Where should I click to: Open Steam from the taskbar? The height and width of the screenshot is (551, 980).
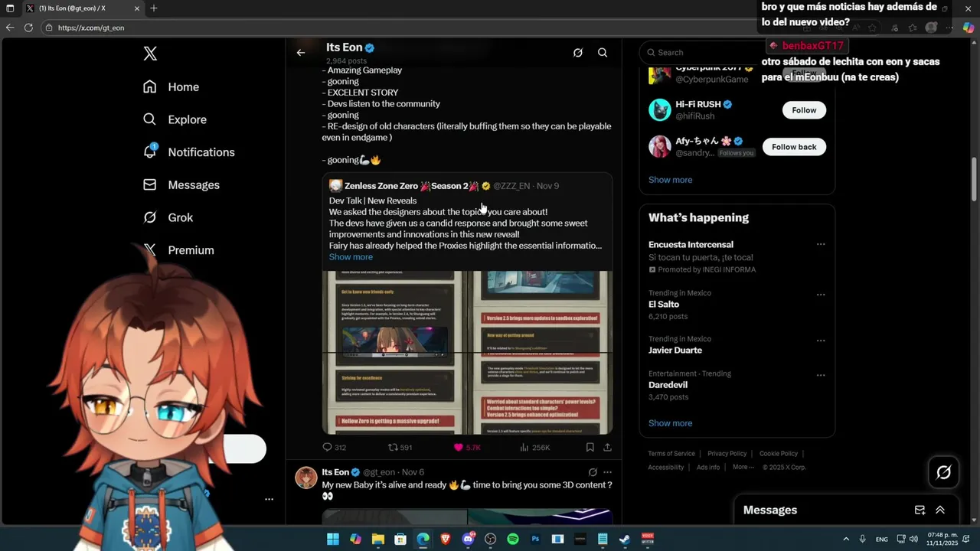[625, 539]
